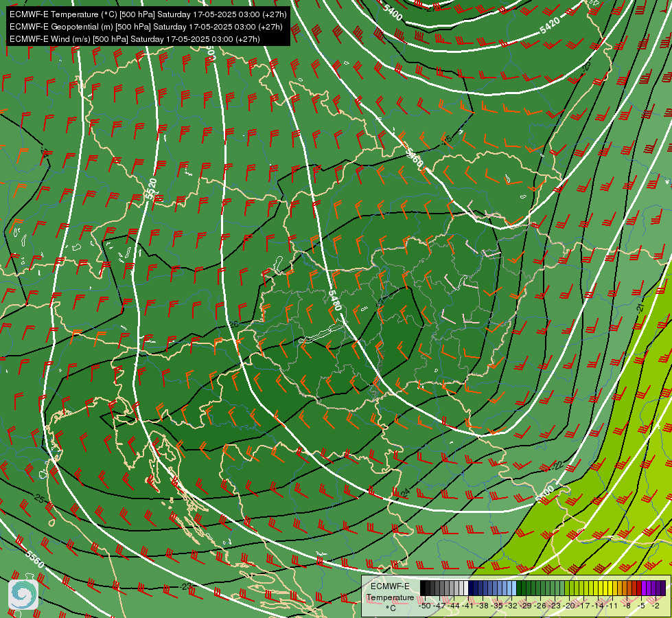Click the -2 label in the legend
This screenshot has height=618, width=672.
click(656, 606)
